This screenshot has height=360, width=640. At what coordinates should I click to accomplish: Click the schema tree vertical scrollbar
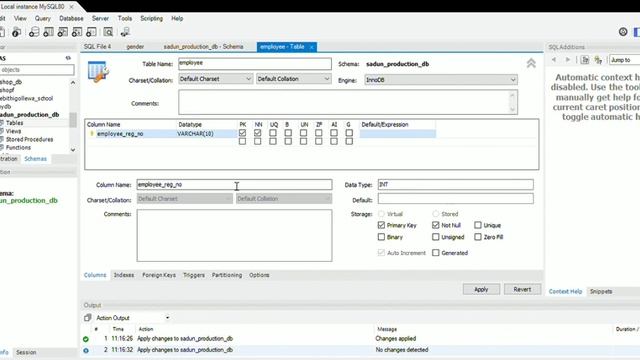click(73, 120)
